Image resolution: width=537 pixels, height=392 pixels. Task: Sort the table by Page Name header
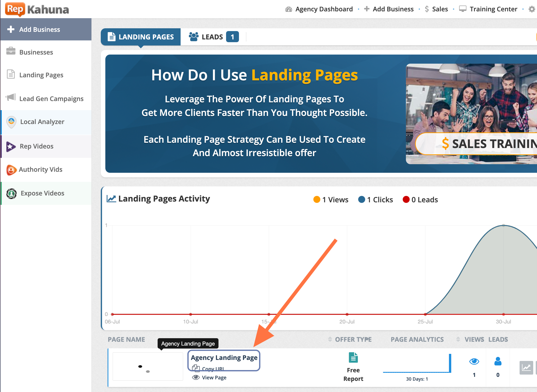pyautogui.click(x=126, y=339)
